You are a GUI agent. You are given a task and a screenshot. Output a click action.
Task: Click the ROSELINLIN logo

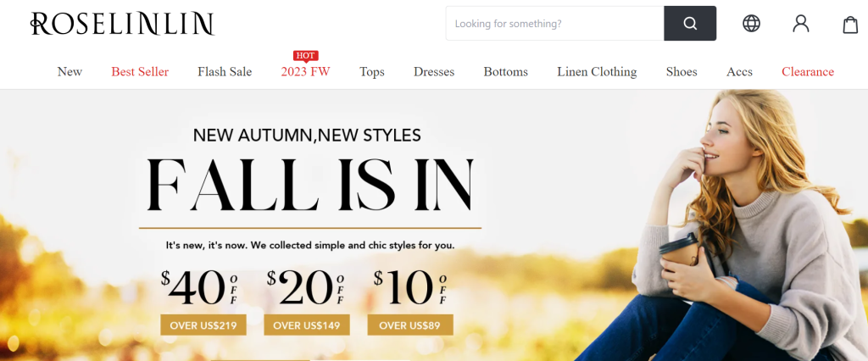click(x=122, y=24)
